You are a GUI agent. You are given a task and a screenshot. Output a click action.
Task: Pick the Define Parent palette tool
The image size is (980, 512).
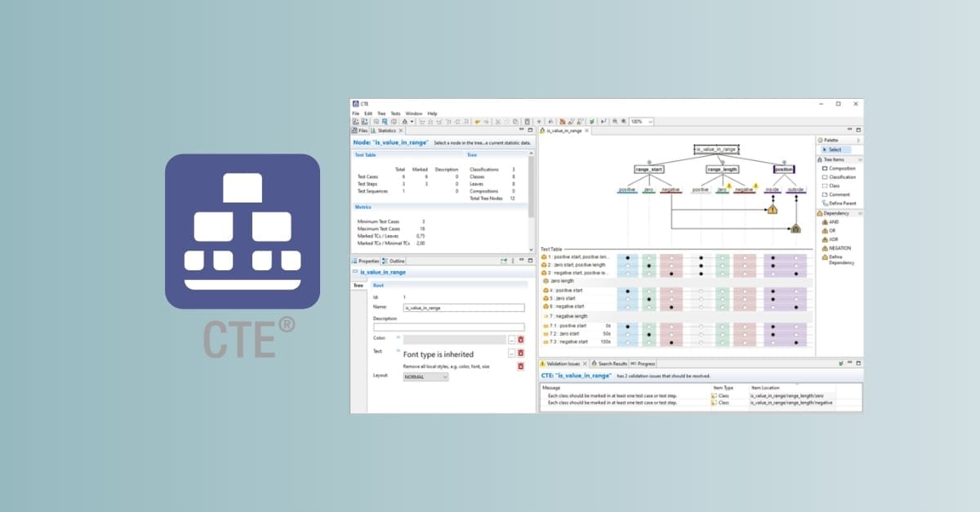tap(839, 203)
